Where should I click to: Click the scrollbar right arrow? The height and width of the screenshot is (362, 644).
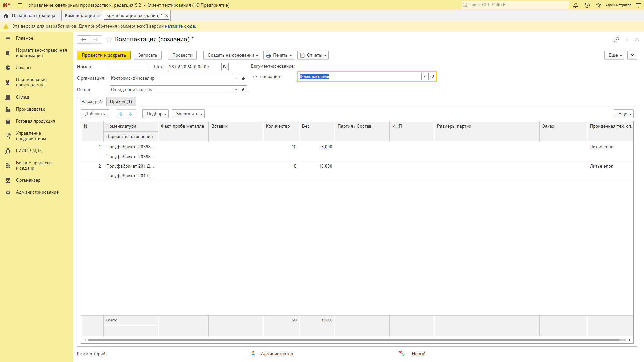click(630, 340)
